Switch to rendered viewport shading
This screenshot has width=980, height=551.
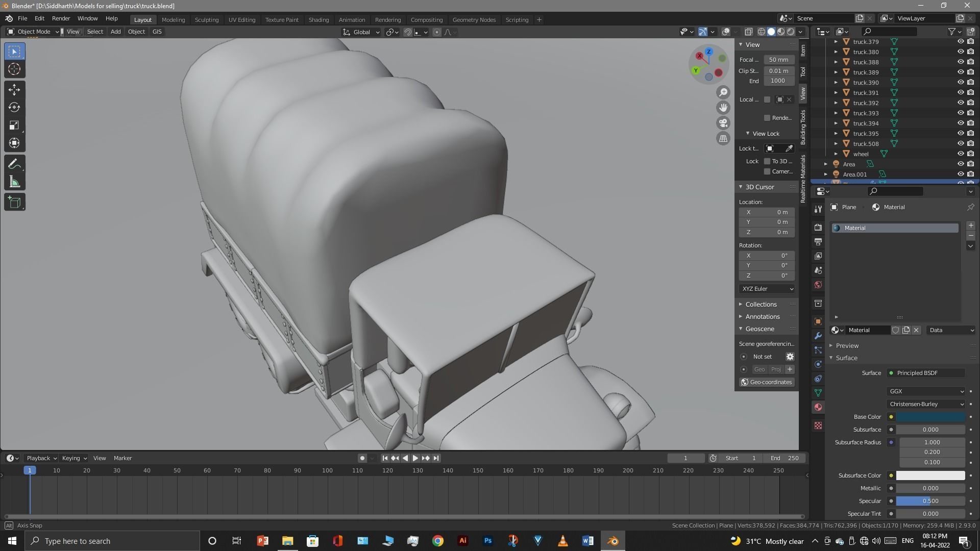(791, 32)
